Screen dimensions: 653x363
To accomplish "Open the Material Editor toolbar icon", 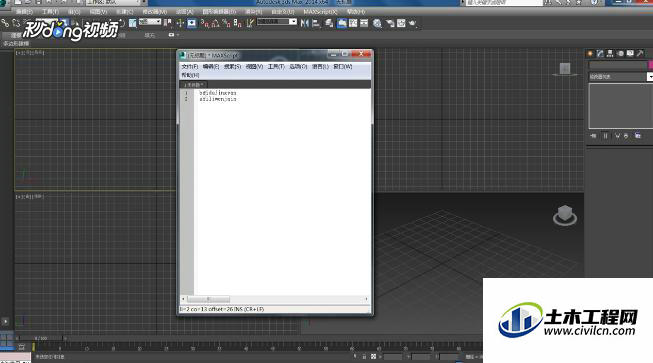I will (377, 23).
